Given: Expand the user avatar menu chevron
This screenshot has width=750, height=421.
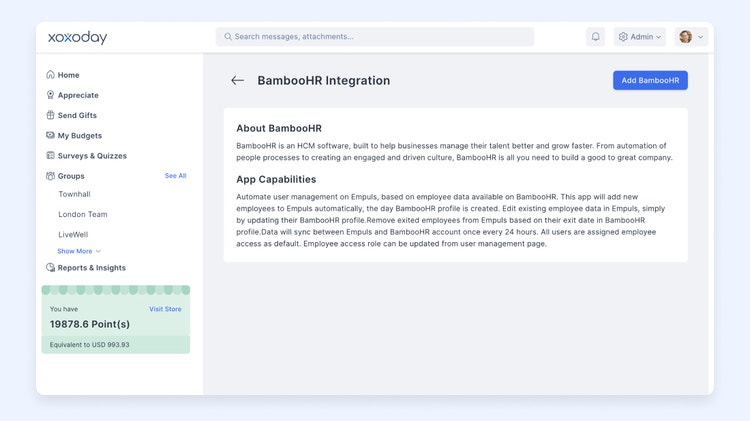Looking at the screenshot, I should pos(700,37).
